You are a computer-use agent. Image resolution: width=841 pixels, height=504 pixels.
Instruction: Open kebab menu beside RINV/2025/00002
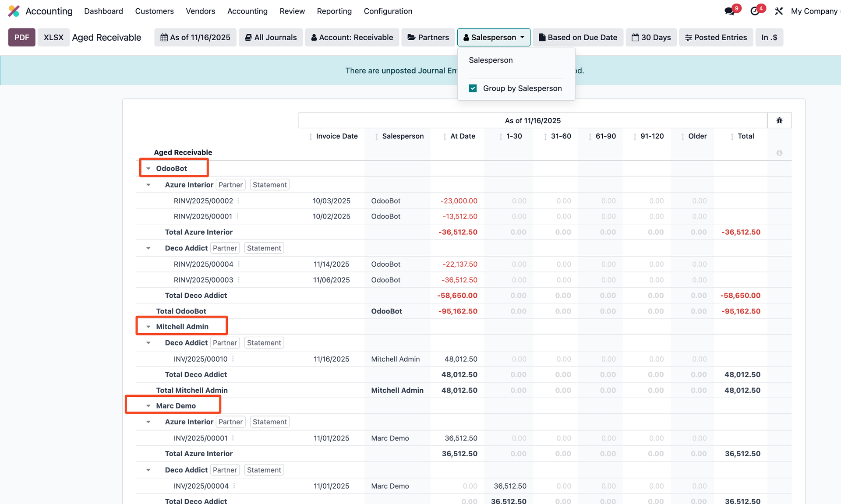(x=239, y=201)
